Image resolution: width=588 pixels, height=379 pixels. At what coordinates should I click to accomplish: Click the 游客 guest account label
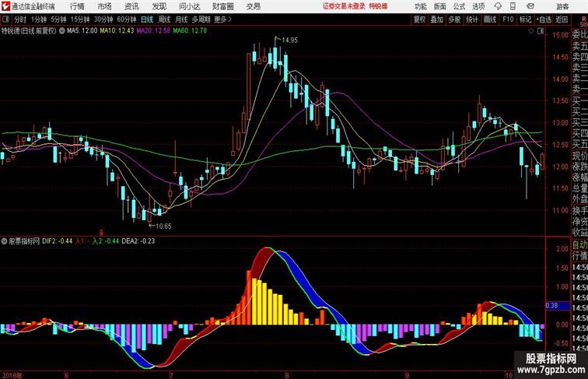(x=562, y=6)
